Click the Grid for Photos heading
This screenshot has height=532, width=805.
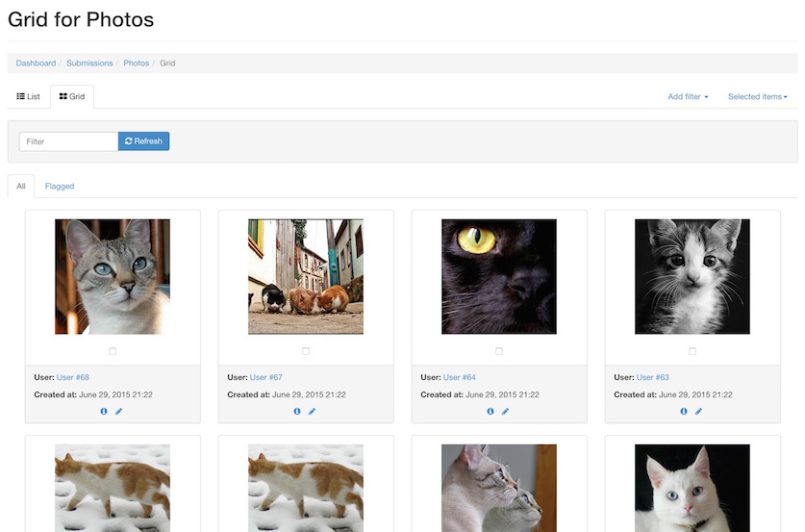point(81,19)
